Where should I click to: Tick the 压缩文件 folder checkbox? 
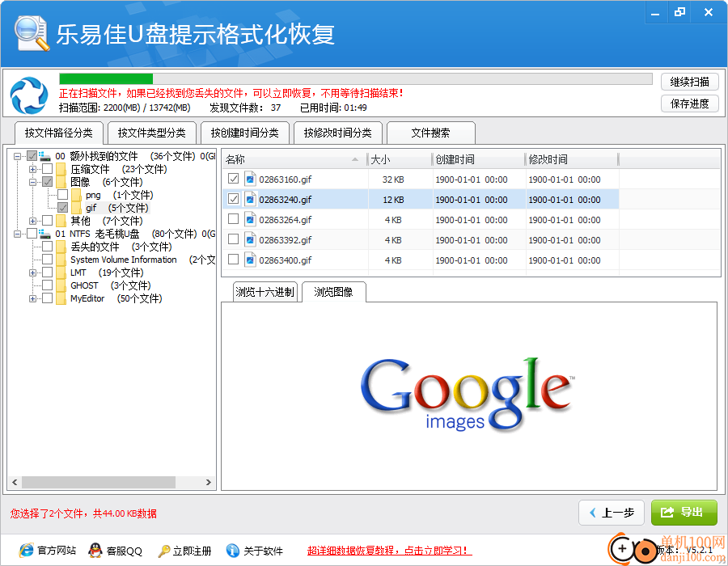pos(48,168)
